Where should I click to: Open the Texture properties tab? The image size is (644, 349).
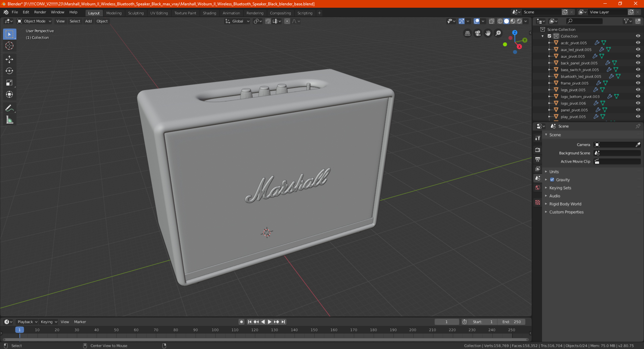point(538,202)
